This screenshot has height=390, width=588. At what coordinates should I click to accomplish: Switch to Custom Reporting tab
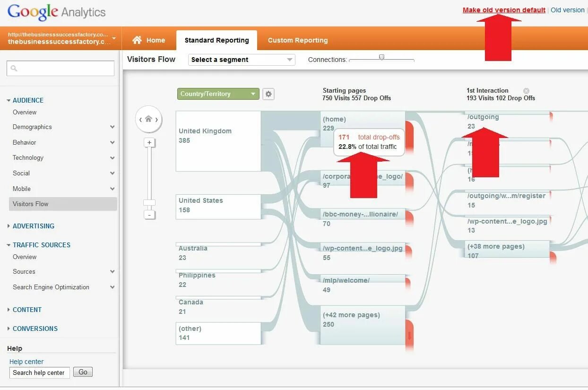click(x=298, y=40)
